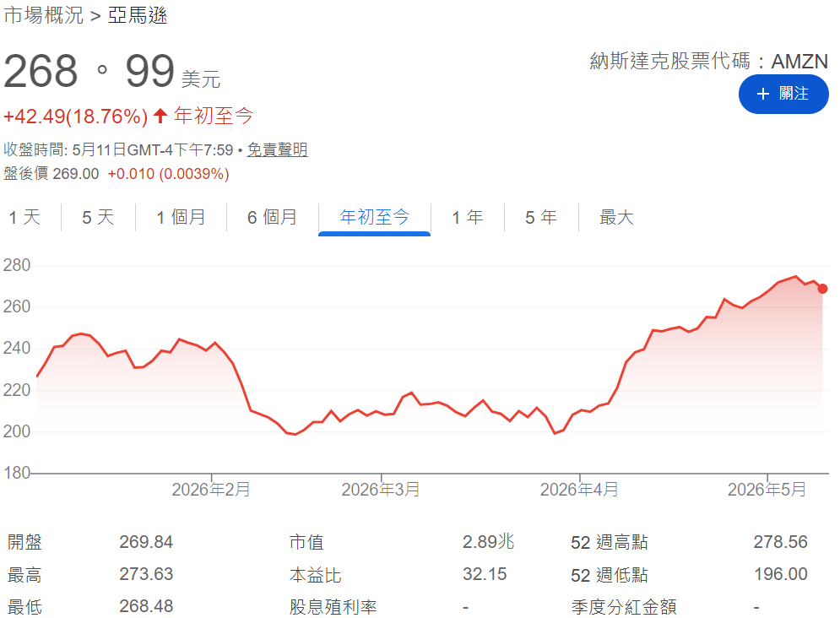The width and height of the screenshot is (840, 618).
Task: Switch to the 1 個月 tab
Action: click(181, 218)
